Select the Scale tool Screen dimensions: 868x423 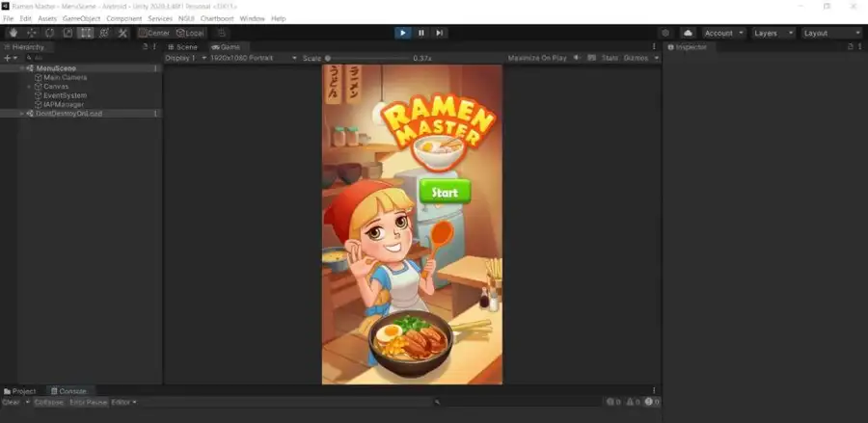[68, 33]
